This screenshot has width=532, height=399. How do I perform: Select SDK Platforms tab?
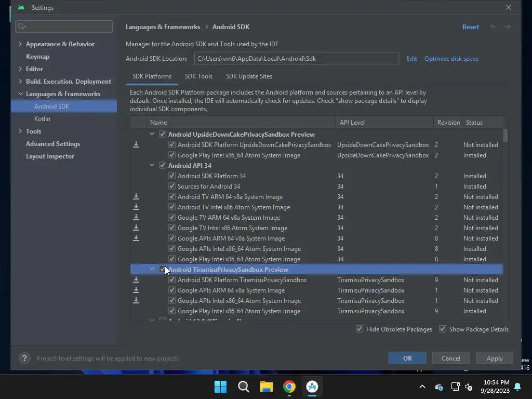click(x=152, y=76)
